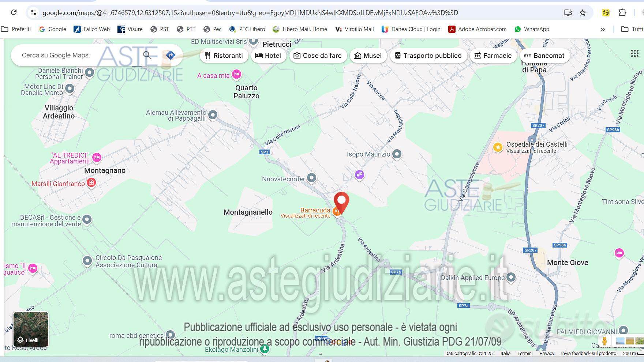This screenshot has width=644, height=362.
Task: Open the Libero Mail. Home bookmark
Action: coord(300,29)
